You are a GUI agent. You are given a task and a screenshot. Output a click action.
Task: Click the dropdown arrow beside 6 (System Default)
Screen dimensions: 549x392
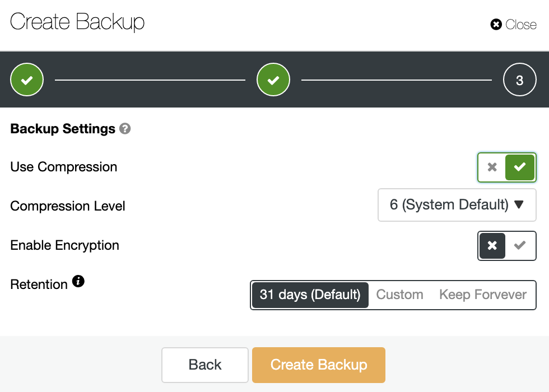[519, 204]
